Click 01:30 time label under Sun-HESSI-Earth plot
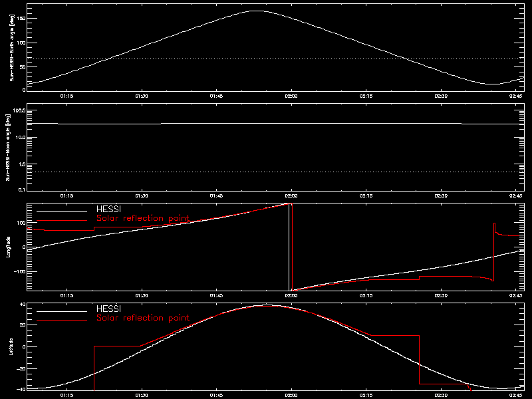532x399 pixels. (142, 96)
